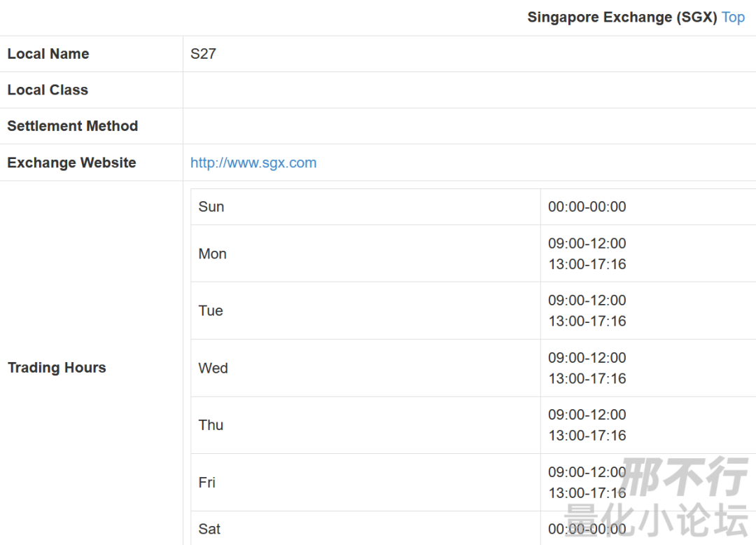Viewport: 756px width, 545px height.
Task: Select Monday's 13:00-17:16 afternoon session
Action: (587, 264)
